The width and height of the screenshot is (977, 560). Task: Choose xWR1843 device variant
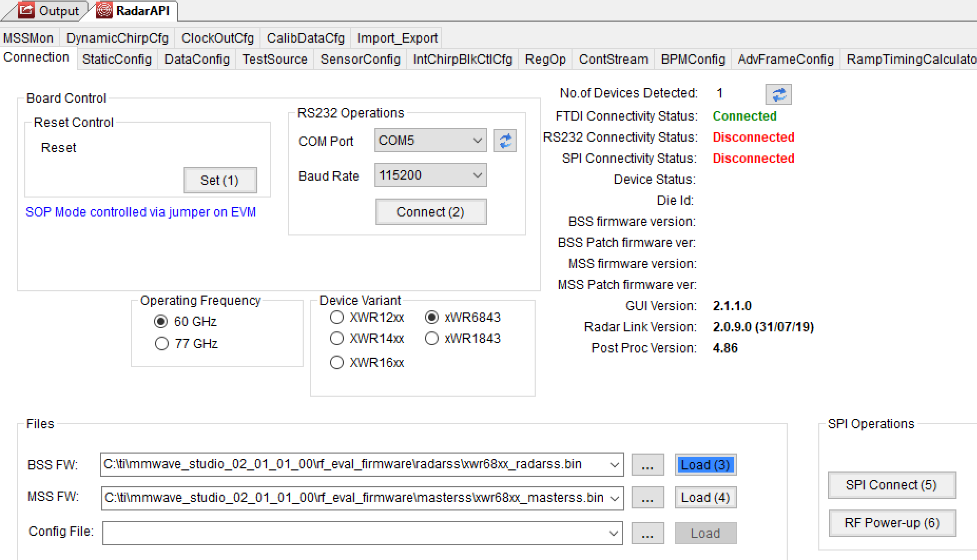(432, 338)
